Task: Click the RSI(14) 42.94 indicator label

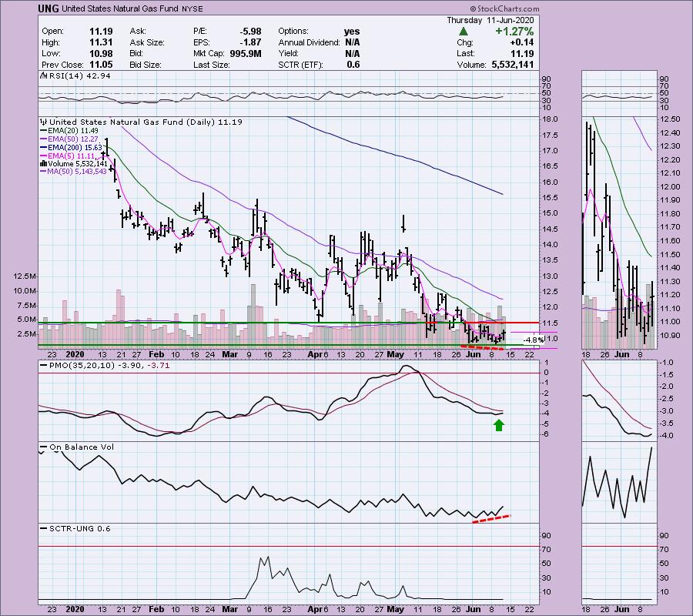Action: tap(80, 76)
